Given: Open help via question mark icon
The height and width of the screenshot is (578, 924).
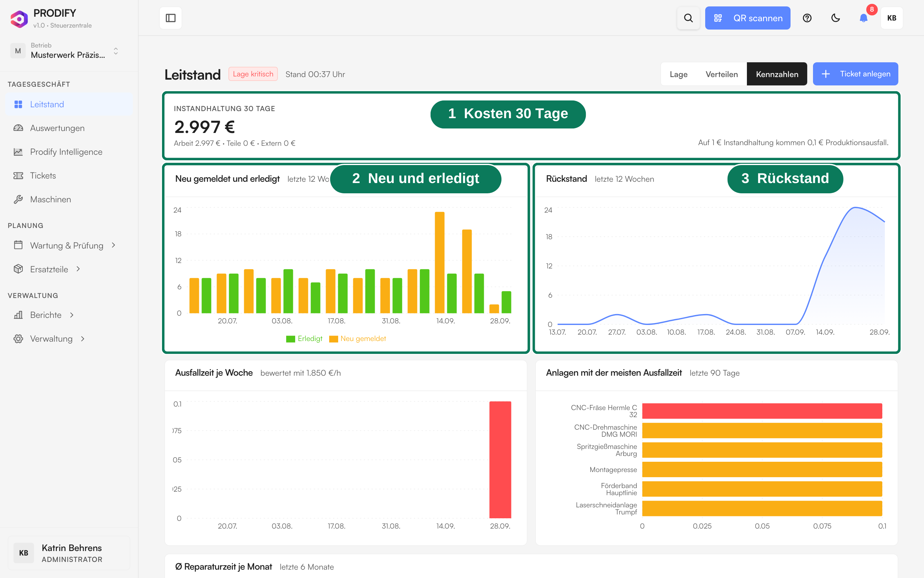Looking at the screenshot, I should coord(807,18).
